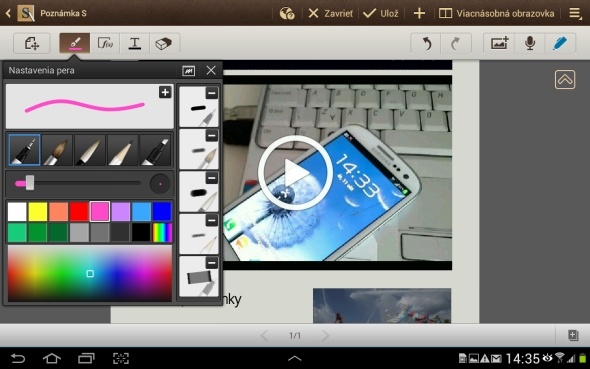Insert an image using picture icon

click(x=499, y=43)
